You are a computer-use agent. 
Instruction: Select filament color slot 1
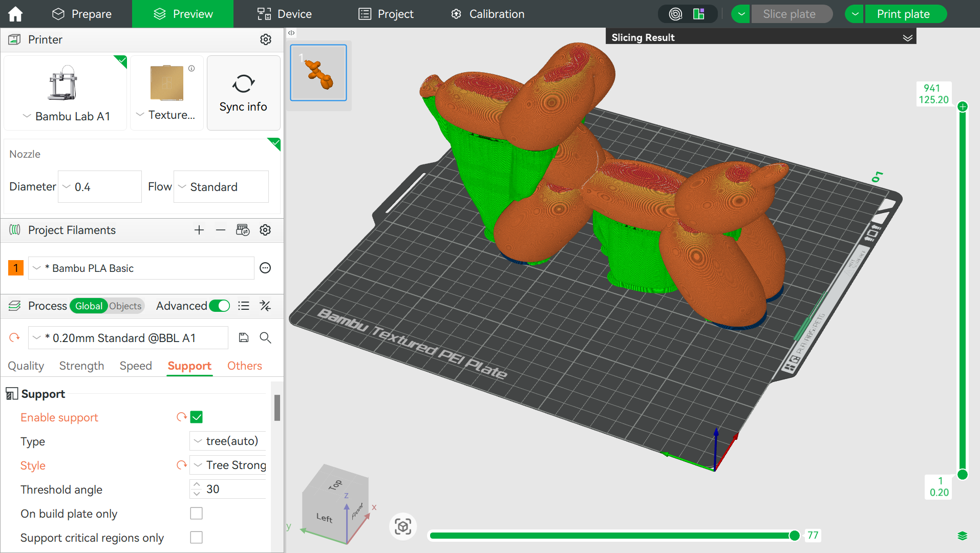[16, 268]
